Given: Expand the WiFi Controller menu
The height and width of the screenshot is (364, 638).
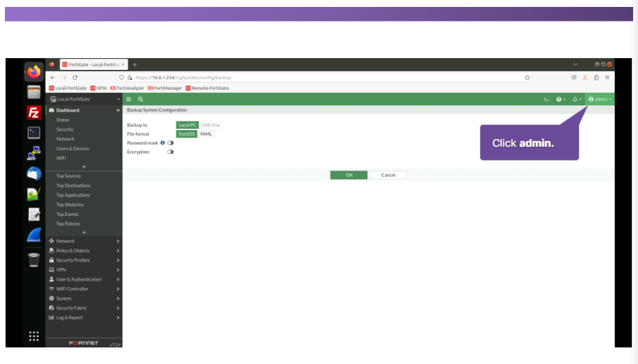Looking at the screenshot, I should coord(85,289).
